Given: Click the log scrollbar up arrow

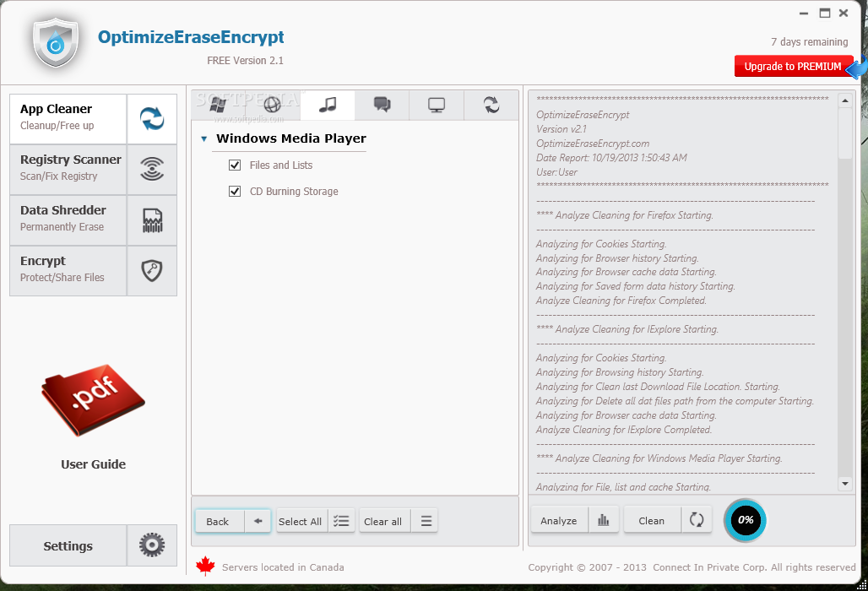Looking at the screenshot, I should 844,100.
